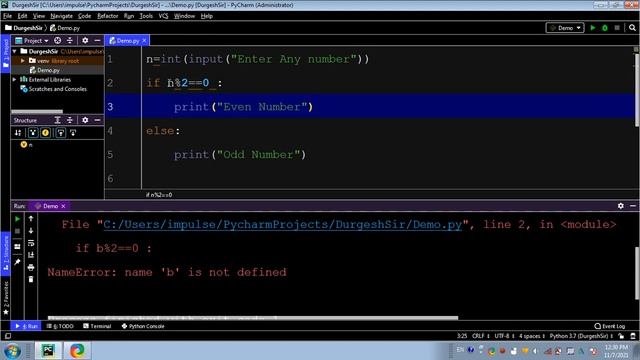Go down the stack trace in Run panel

[31, 231]
